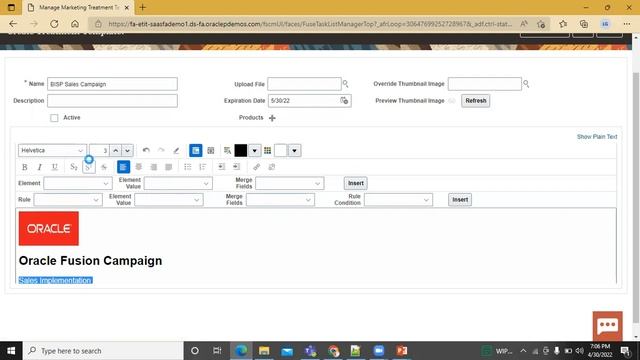The image size is (640, 360).
Task: Insert a numbered list
Action: coord(202,167)
